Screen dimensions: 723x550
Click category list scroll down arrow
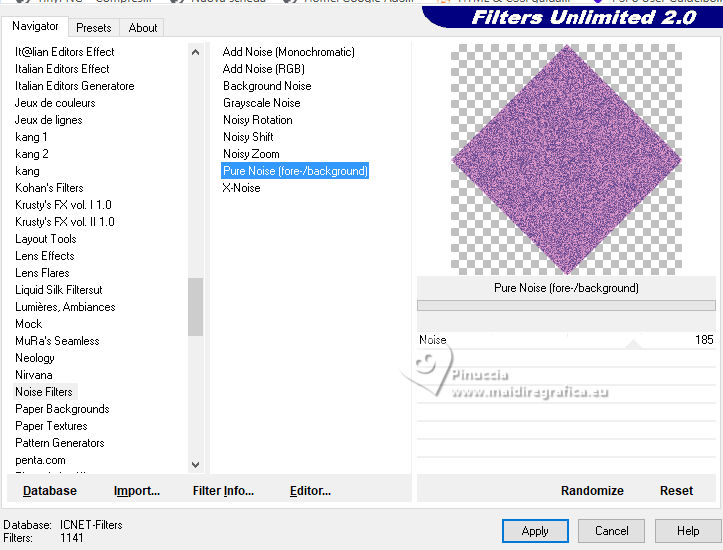(x=196, y=464)
